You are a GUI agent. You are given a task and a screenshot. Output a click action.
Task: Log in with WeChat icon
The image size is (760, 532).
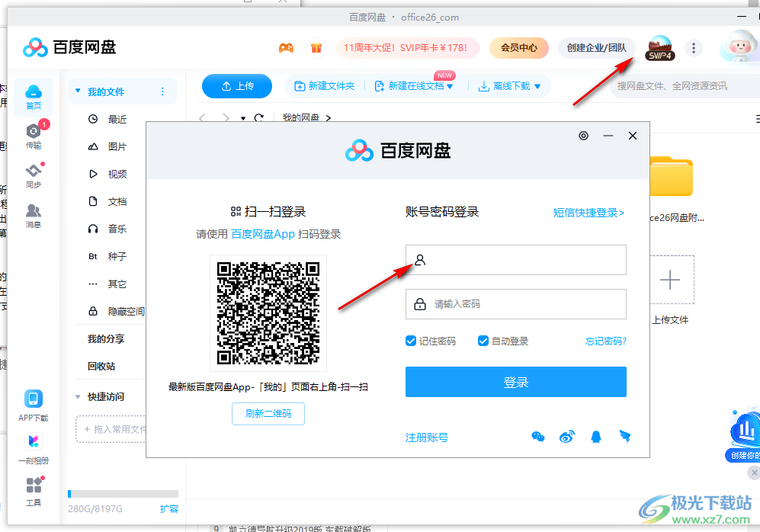pos(538,437)
